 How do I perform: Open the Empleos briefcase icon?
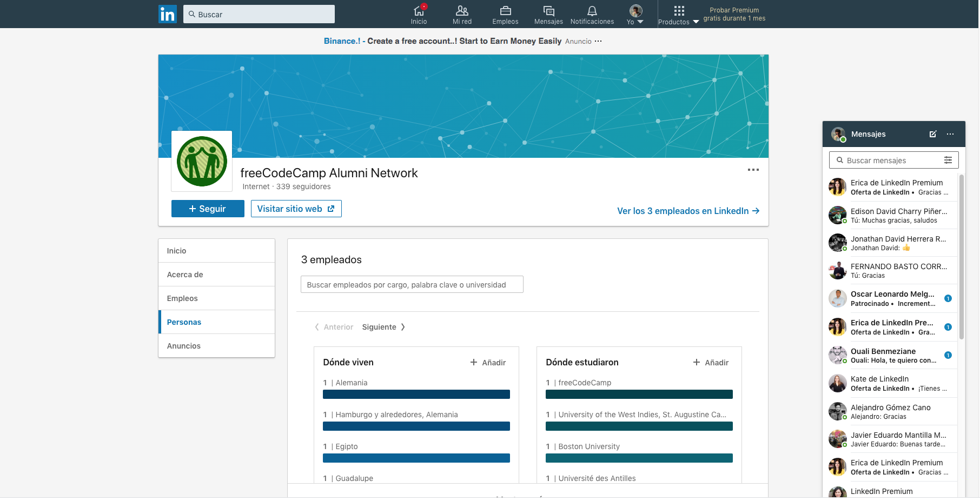point(505,15)
